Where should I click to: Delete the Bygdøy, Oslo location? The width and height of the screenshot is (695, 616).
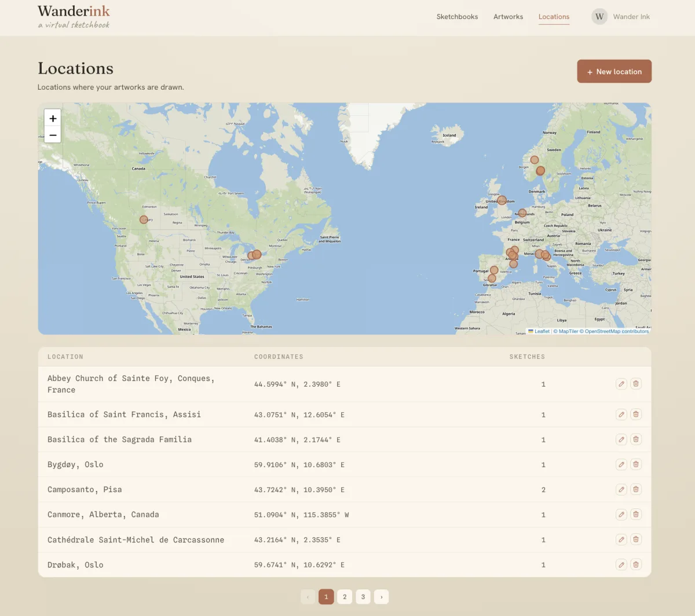(636, 464)
